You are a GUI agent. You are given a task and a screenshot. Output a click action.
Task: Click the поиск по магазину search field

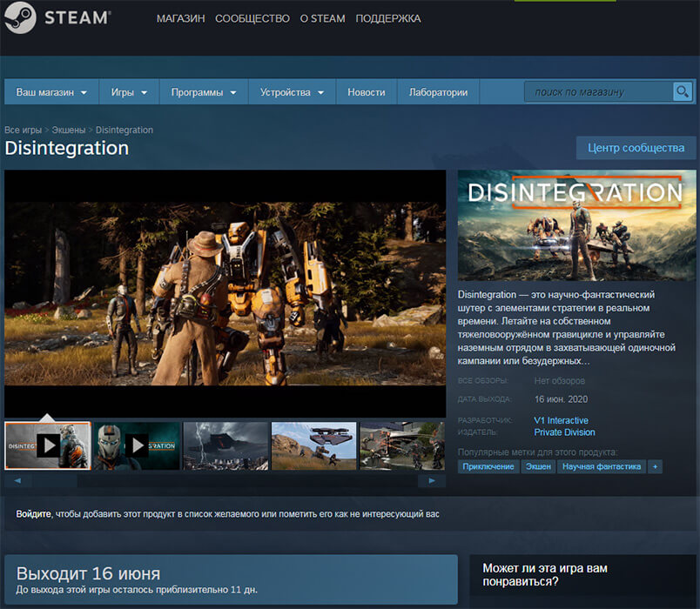[x=598, y=92]
